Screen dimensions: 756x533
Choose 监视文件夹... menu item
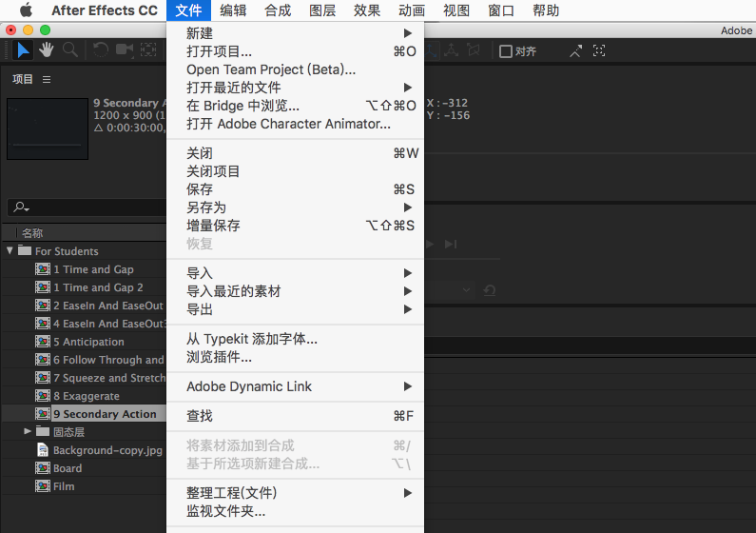(x=295, y=511)
